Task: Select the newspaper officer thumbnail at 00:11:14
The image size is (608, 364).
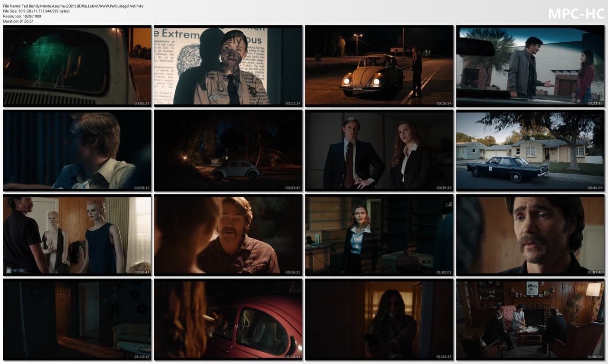Action: click(x=228, y=66)
